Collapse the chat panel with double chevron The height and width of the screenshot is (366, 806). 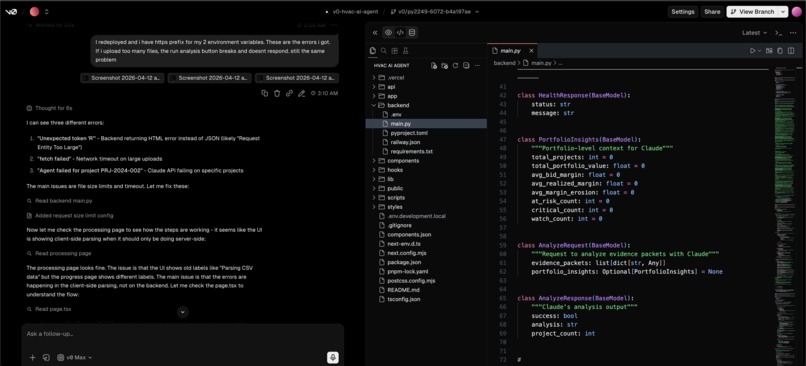(375, 33)
